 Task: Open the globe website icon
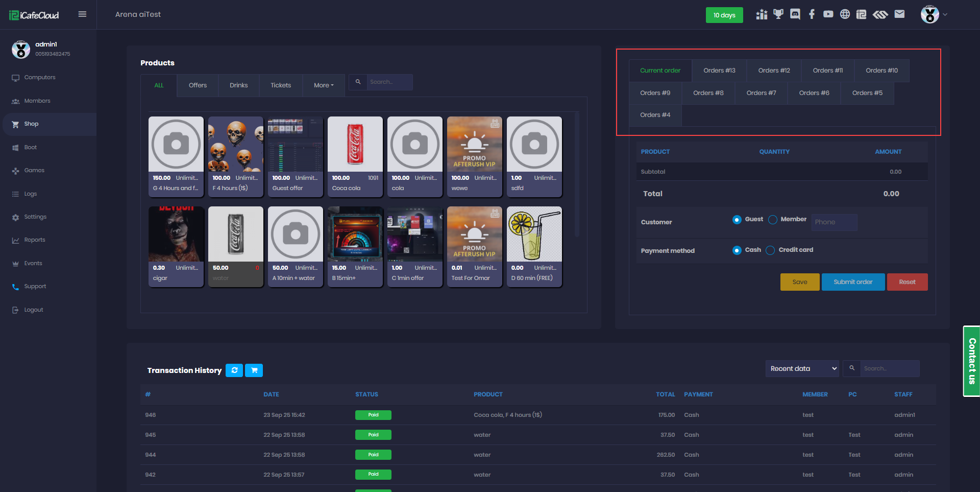845,14
